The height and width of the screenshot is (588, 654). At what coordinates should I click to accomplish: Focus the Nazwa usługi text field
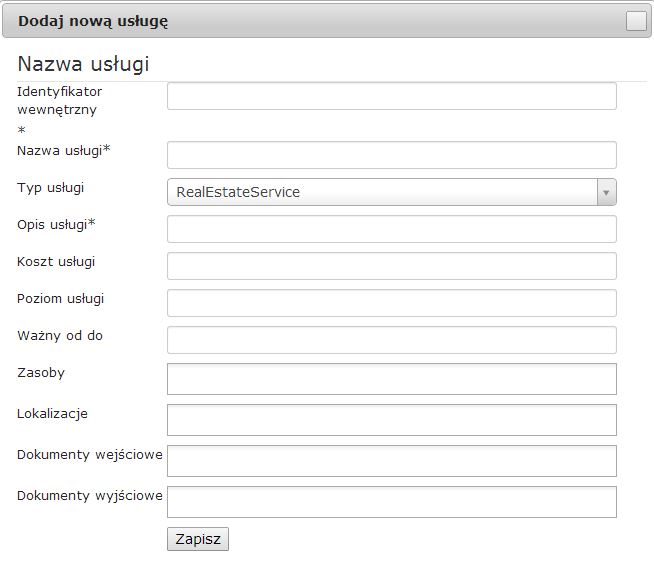(x=392, y=155)
